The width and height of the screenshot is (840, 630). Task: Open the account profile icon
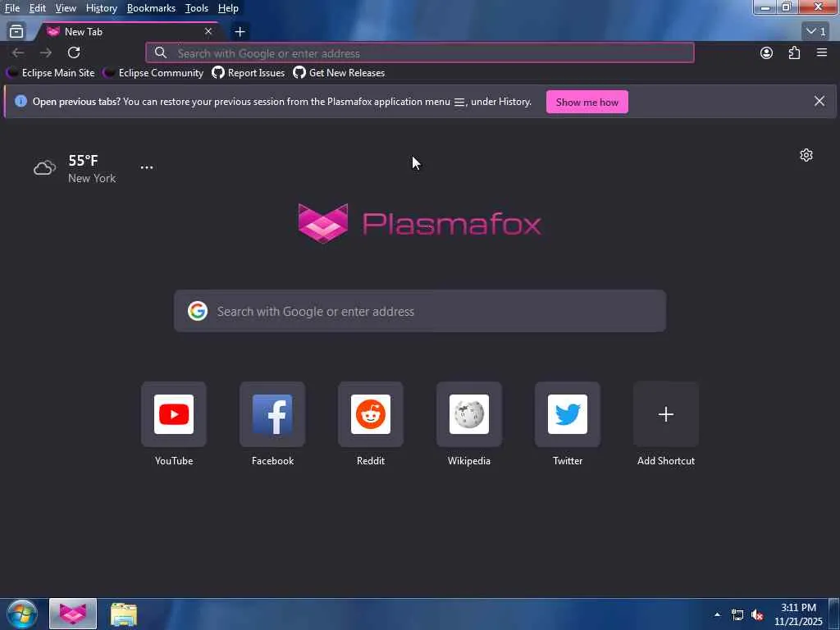[x=767, y=52]
